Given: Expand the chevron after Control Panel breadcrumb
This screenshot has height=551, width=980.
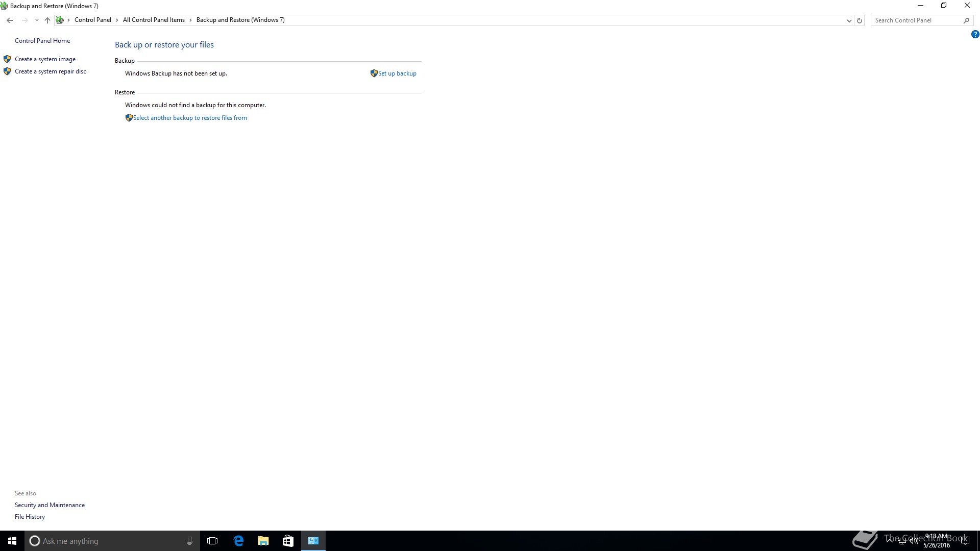Looking at the screenshot, I should [x=117, y=20].
